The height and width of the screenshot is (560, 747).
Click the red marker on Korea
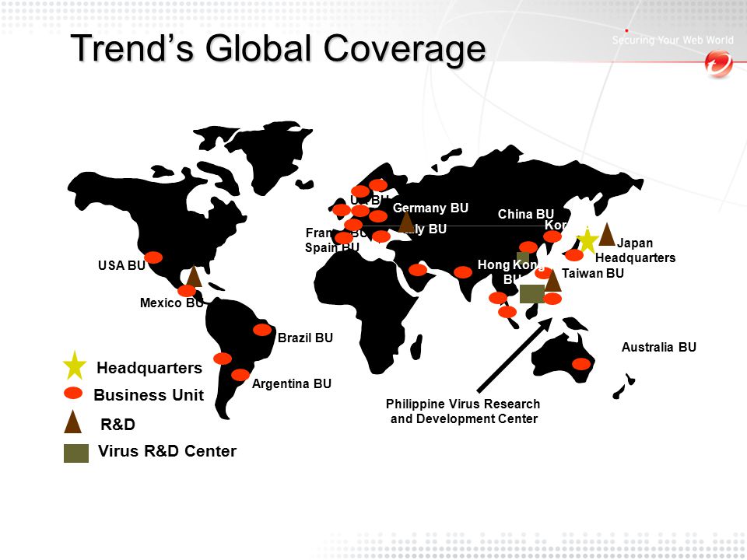[552, 236]
